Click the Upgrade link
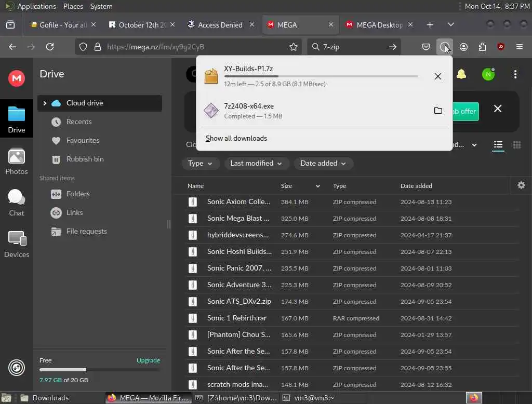Image resolution: width=532 pixels, height=404 pixels. (x=148, y=360)
